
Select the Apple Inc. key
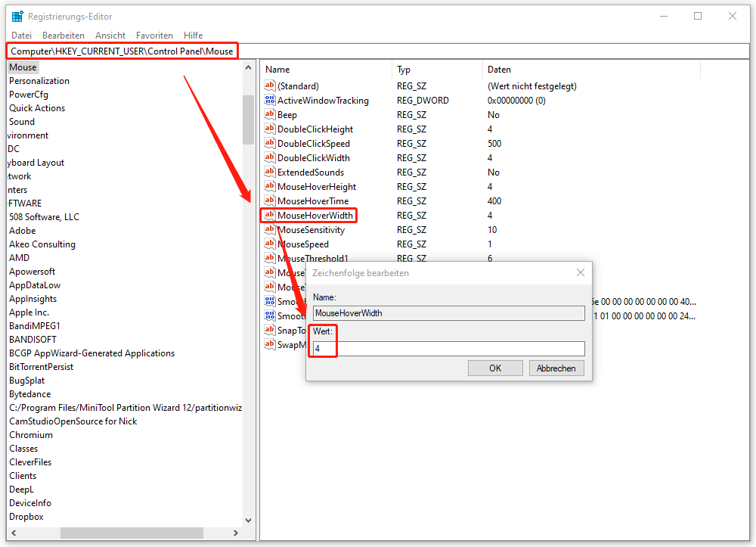[29, 312]
